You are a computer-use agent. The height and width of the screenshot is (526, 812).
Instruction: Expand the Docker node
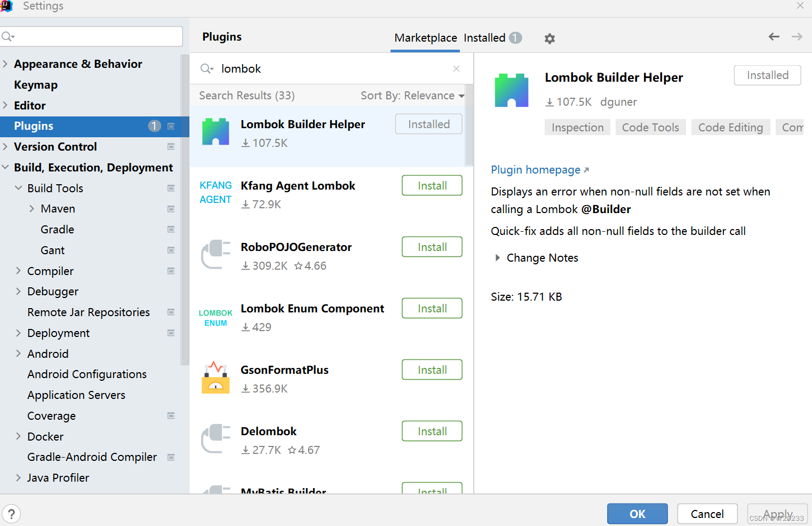pos(19,436)
